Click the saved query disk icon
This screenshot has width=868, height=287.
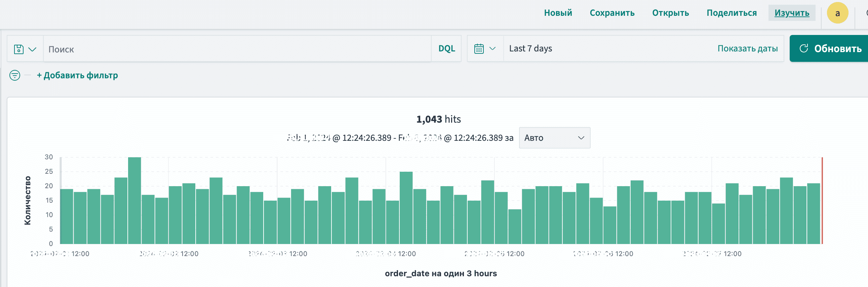tap(18, 49)
